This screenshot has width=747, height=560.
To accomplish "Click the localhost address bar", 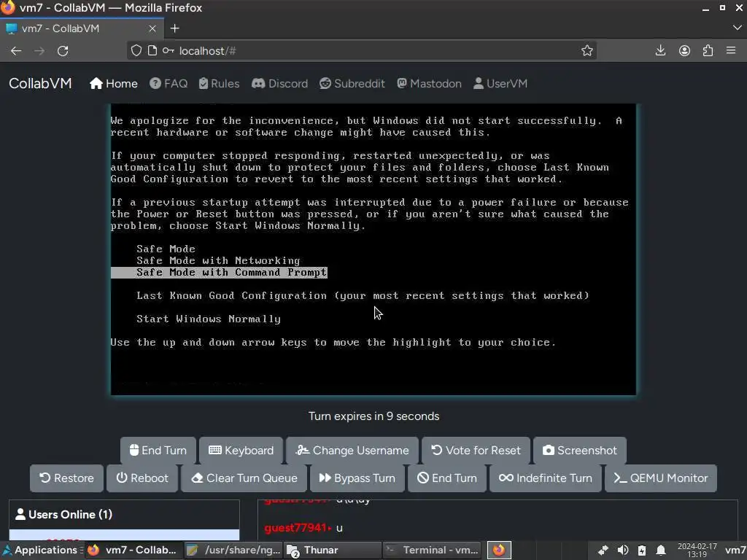I will click(x=362, y=51).
